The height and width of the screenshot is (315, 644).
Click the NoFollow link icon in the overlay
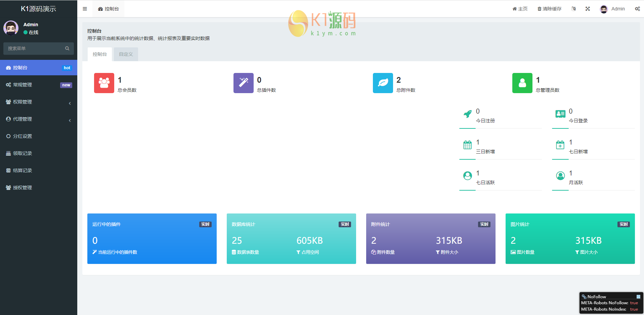pyautogui.click(x=584, y=297)
